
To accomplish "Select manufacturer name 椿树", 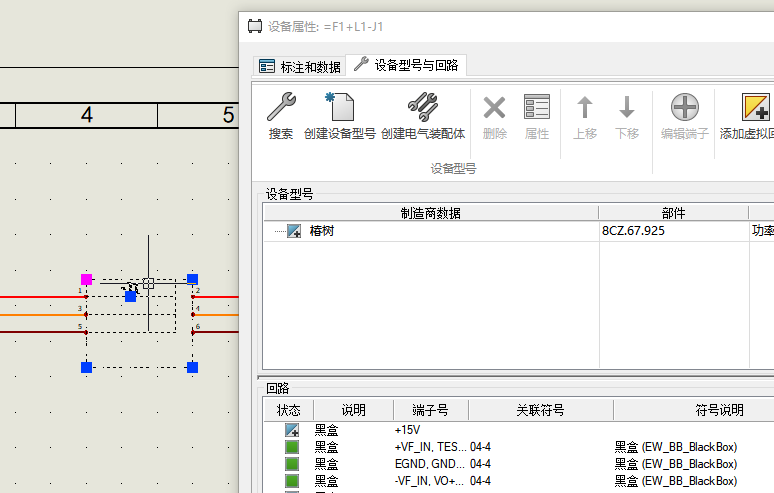I will point(322,231).
